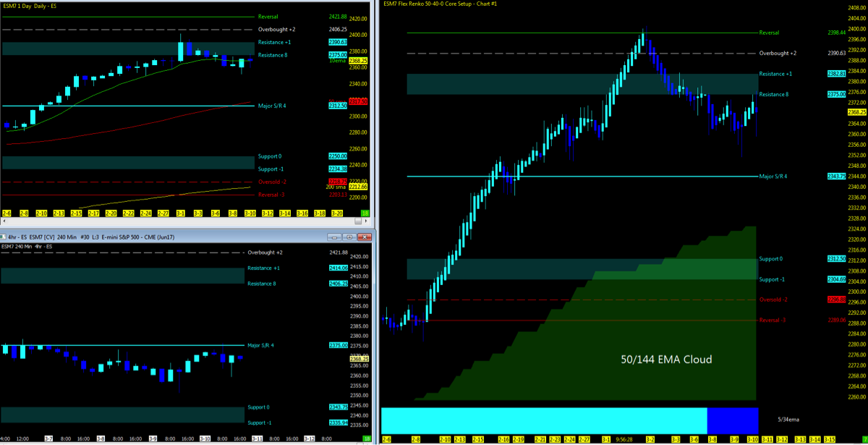Click the 2312.50 Support 0 value on Renko chart
The height and width of the screenshot is (445, 868).
(x=836, y=259)
